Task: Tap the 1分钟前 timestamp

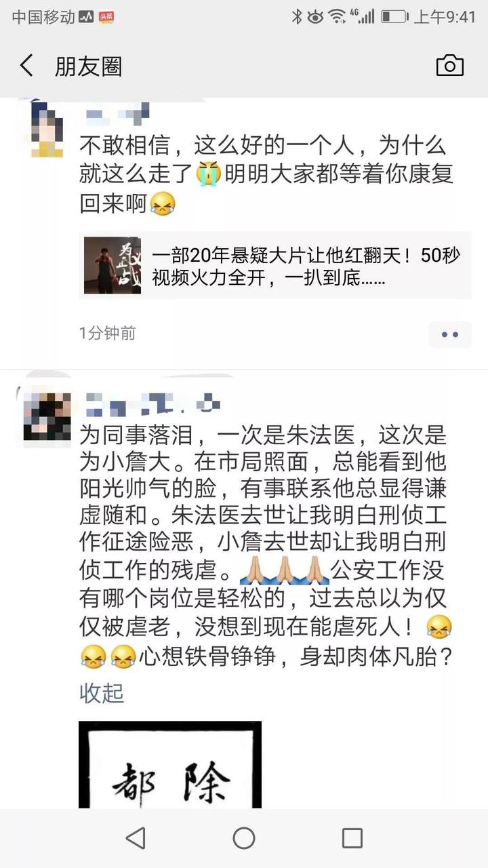Action: click(x=107, y=334)
